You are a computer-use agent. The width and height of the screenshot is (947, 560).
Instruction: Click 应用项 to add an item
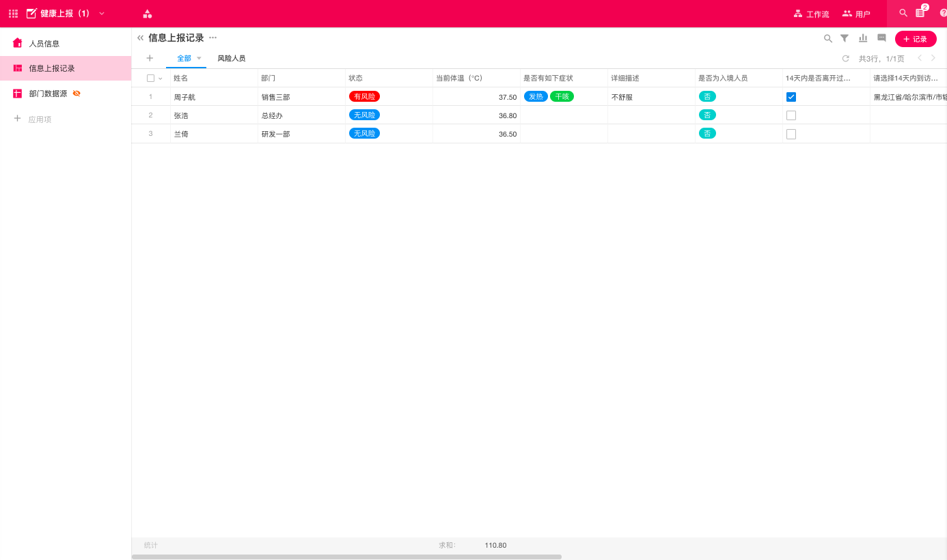[40, 120]
